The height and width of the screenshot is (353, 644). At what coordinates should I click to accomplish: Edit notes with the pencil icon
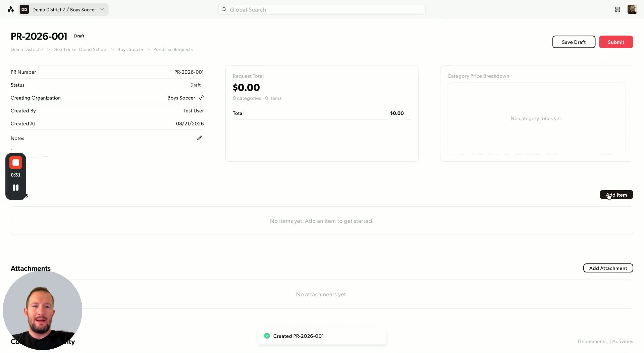point(200,138)
